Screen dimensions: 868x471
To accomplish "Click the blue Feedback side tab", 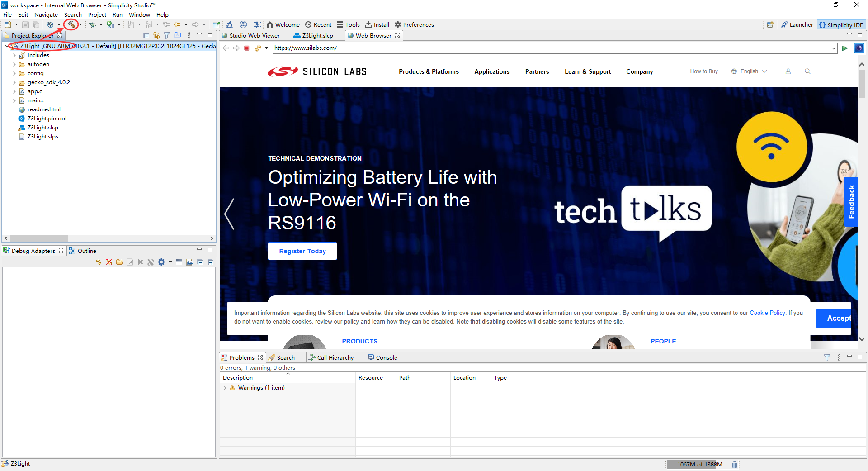I will click(851, 202).
